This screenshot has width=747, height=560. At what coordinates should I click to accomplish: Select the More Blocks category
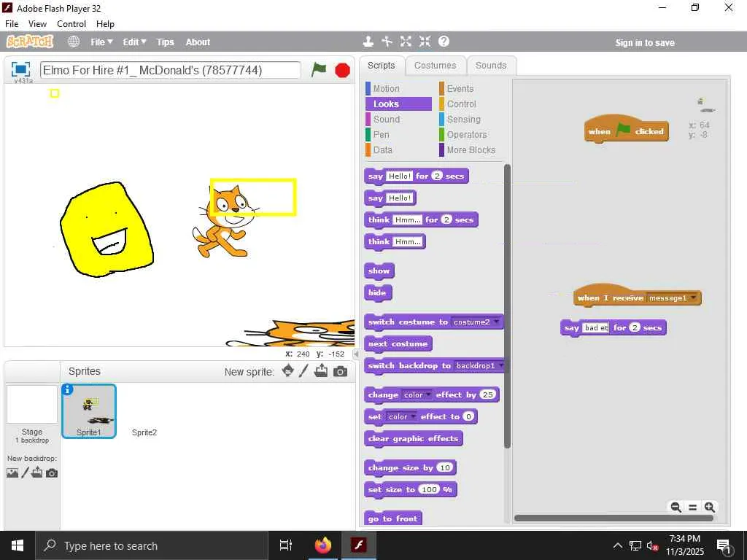click(470, 149)
